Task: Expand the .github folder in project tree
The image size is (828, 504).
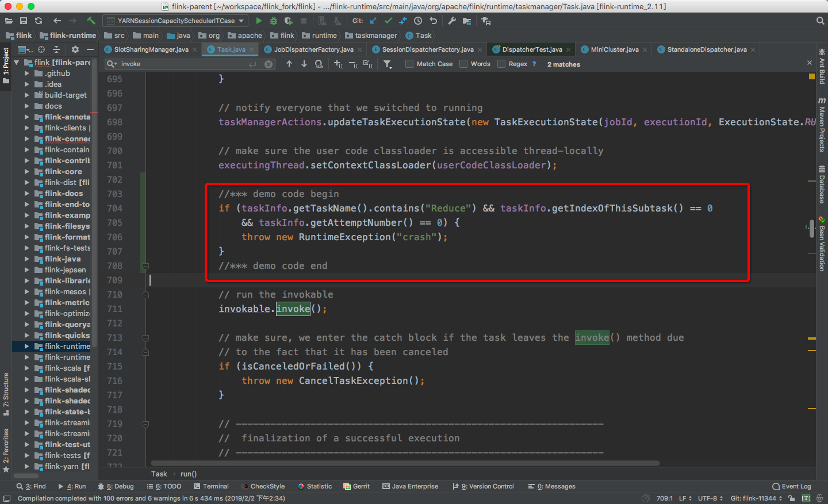Action: [x=26, y=74]
